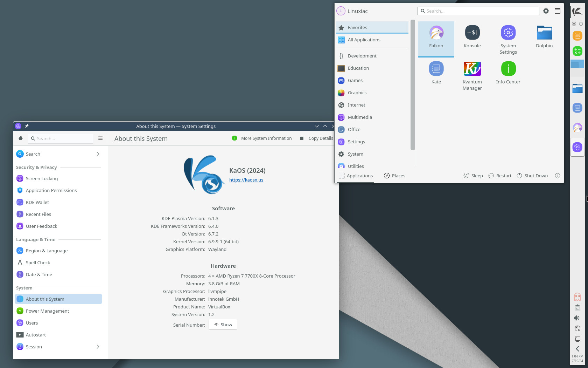Open Autostart settings
This screenshot has height=368, width=588.
(x=58, y=335)
